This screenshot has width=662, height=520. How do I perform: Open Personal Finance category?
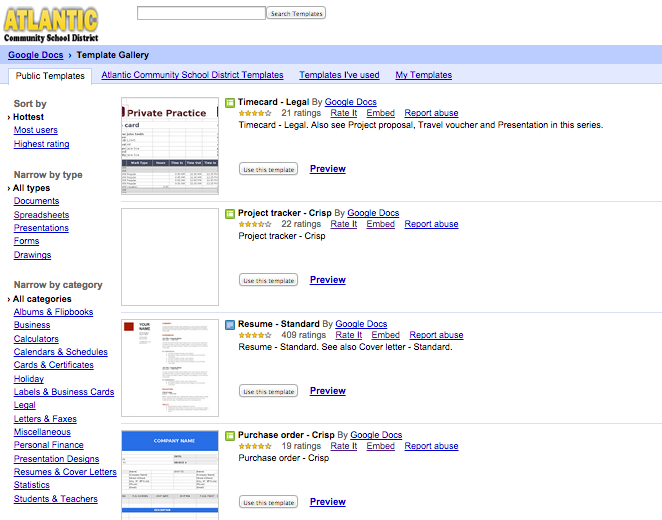click(x=49, y=445)
